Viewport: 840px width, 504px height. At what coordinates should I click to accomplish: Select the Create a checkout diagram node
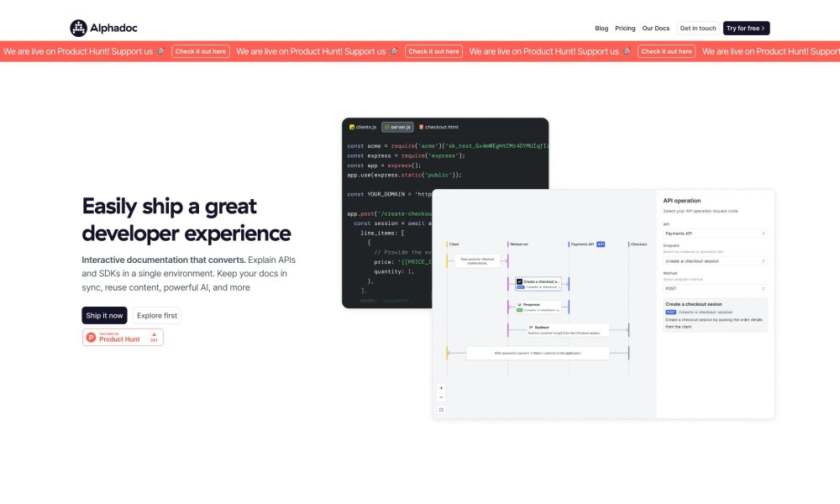coord(538,284)
